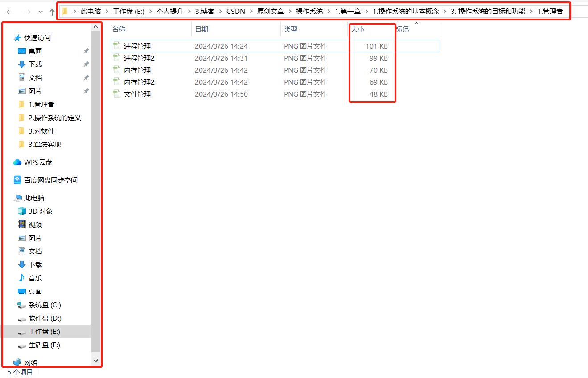
Task: Click the folder icon in address bar
Action: 65,12
